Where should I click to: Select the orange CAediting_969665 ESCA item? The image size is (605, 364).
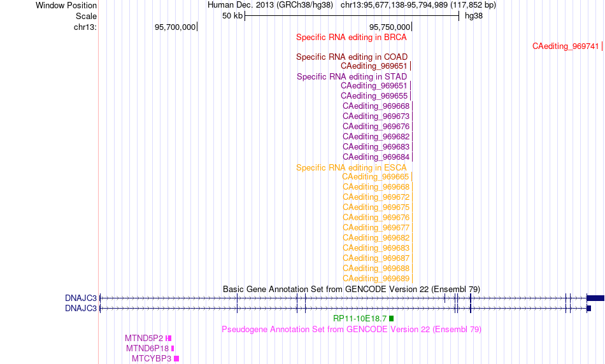(x=375, y=177)
